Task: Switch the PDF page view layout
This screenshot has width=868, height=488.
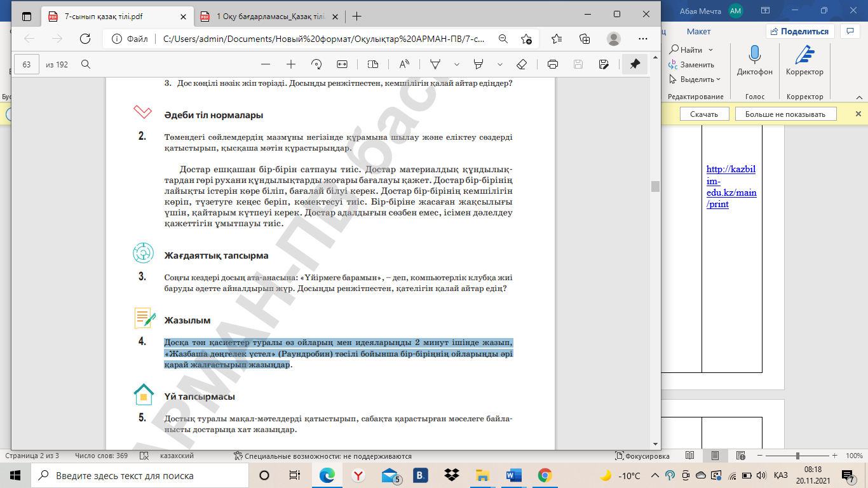Action: pyautogui.click(x=373, y=64)
